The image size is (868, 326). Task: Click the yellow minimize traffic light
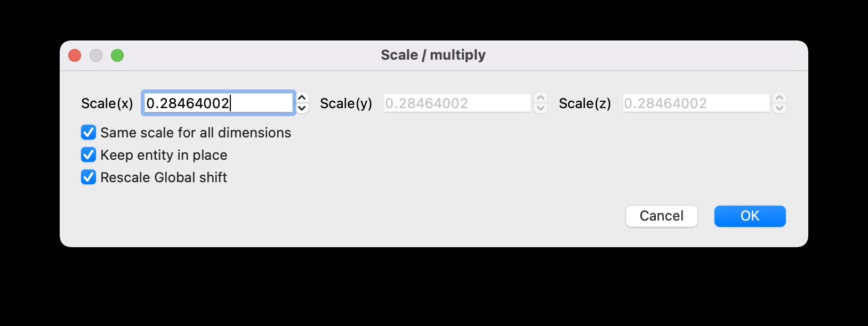96,55
